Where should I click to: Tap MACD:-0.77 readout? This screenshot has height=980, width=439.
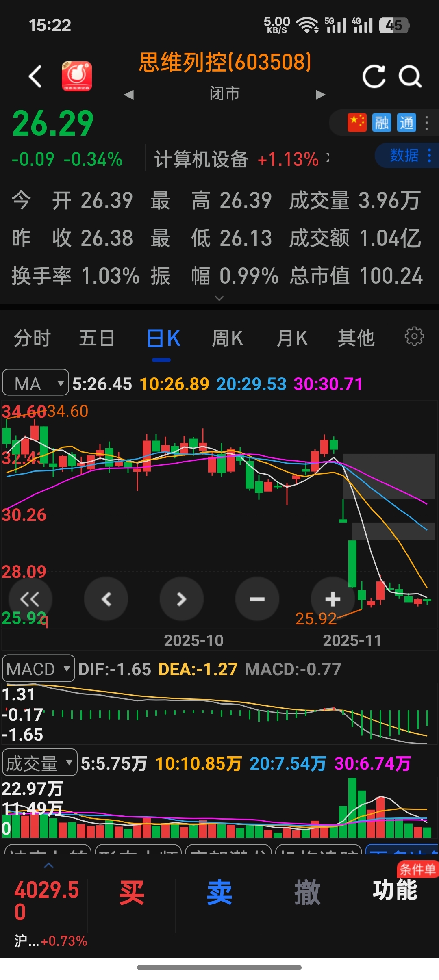pyautogui.click(x=293, y=669)
